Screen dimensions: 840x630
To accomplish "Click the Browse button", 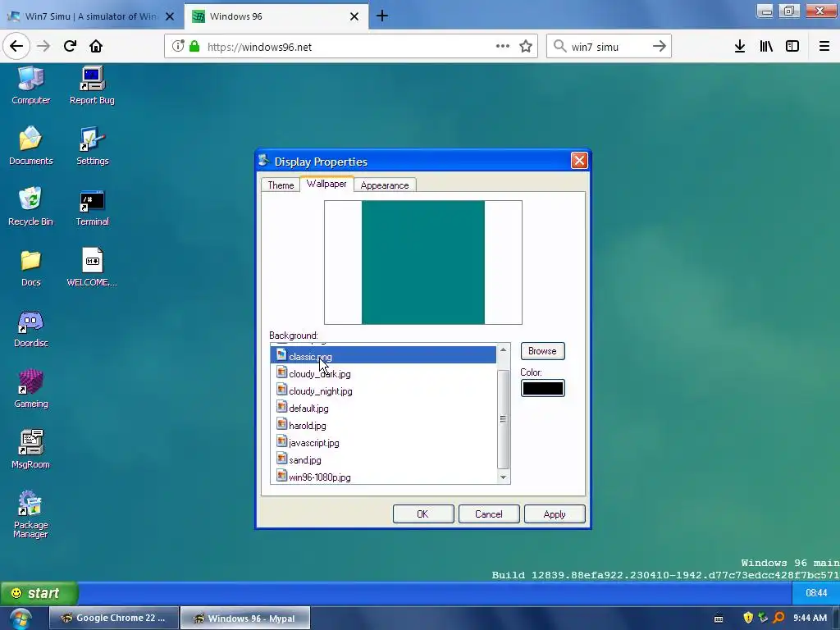I will tap(542, 351).
